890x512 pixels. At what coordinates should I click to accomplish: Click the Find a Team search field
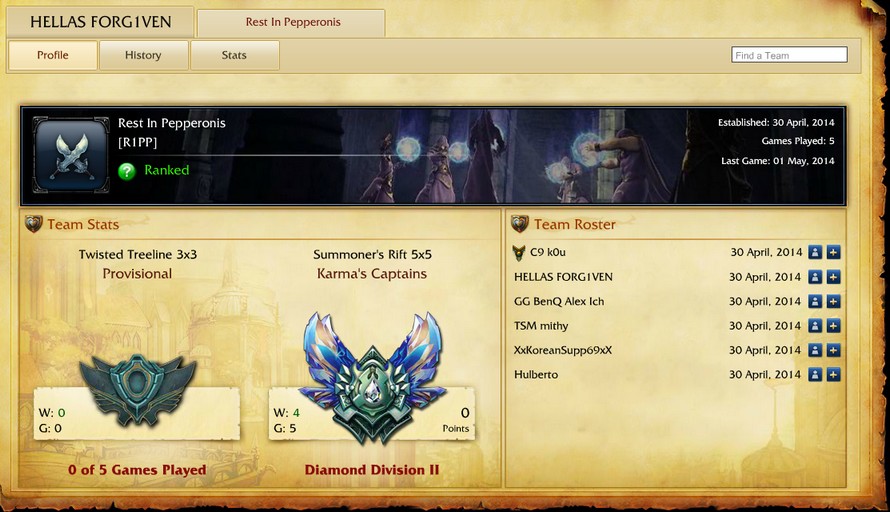point(789,55)
